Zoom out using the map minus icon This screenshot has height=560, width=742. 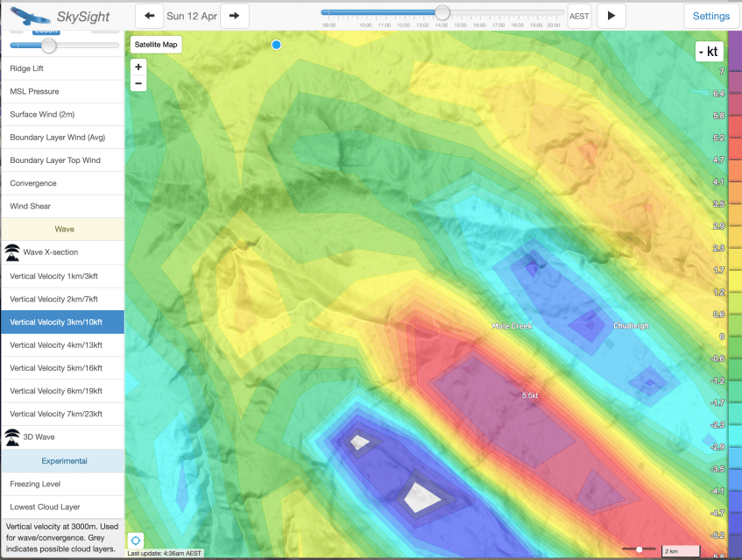pos(138,83)
